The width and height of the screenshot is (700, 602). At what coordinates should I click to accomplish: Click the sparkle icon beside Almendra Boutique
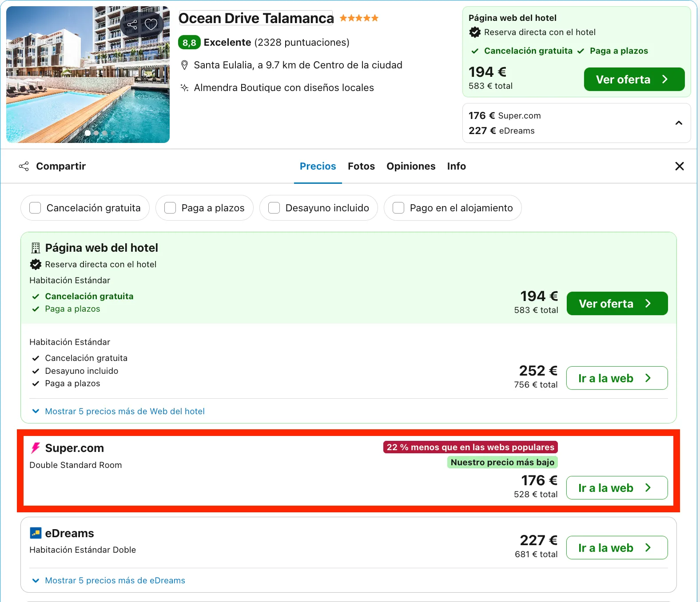pyautogui.click(x=184, y=87)
